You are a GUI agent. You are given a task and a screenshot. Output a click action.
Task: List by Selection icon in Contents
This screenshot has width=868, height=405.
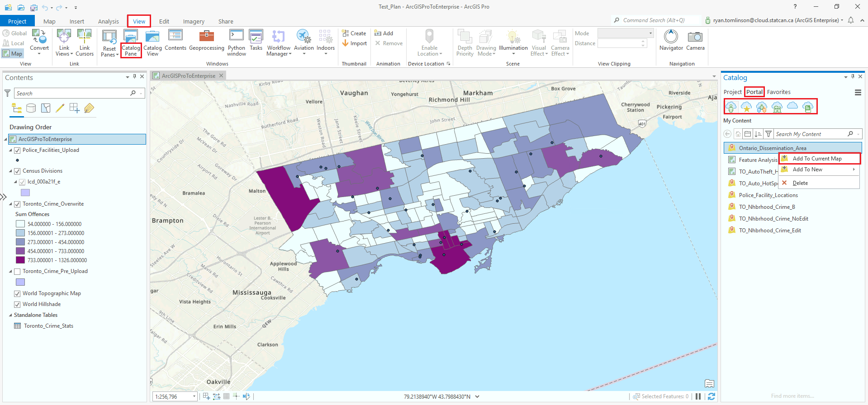click(x=46, y=108)
